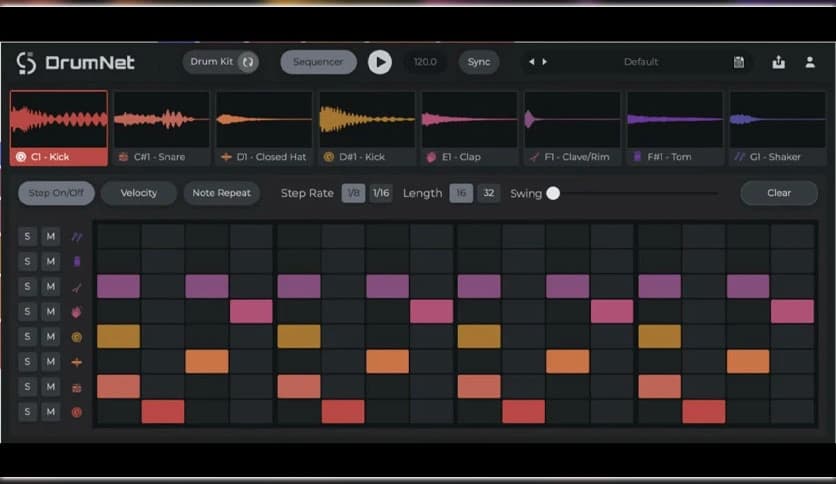This screenshot has height=484, width=836.
Task: Mute the red kick track
Action: pyautogui.click(x=51, y=412)
